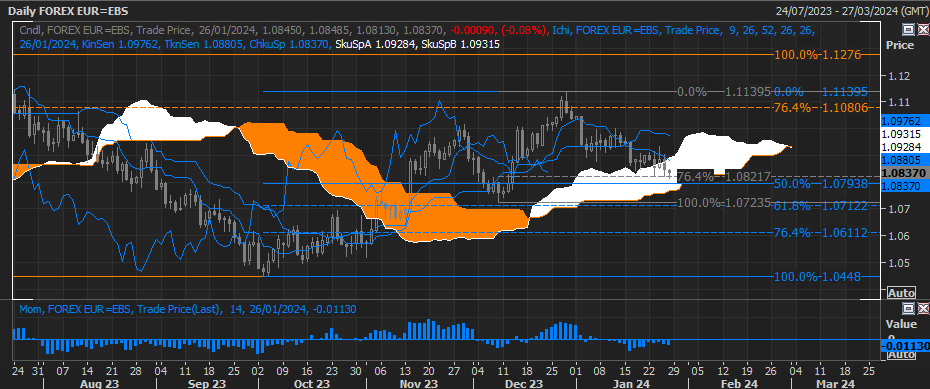Select the 50.0% 1.07938 Fibonacci label
This screenshot has width=930, height=389.
pyautogui.click(x=821, y=184)
